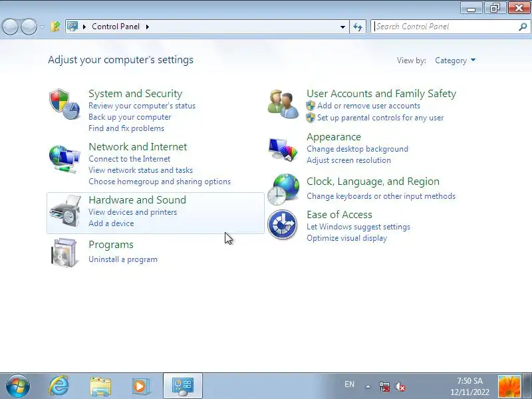This screenshot has height=399, width=532.
Task: Open Windows Explorer folder on taskbar
Action: click(100, 386)
